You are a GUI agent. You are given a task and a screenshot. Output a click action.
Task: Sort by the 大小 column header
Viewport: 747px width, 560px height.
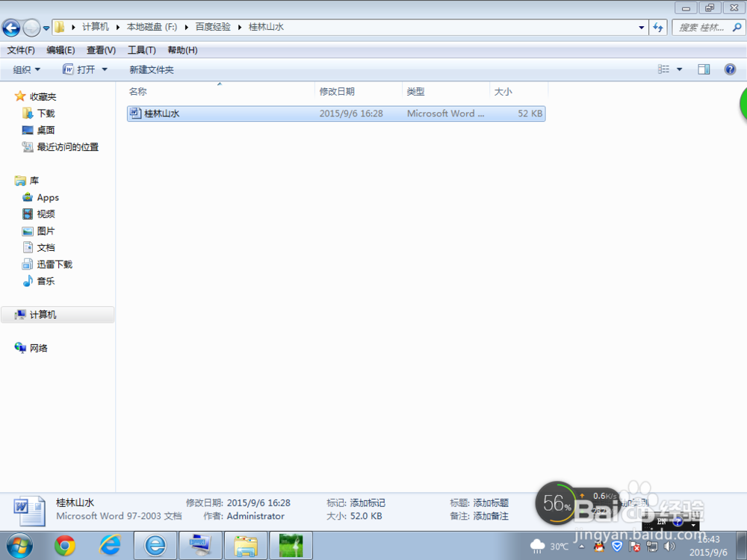519,91
